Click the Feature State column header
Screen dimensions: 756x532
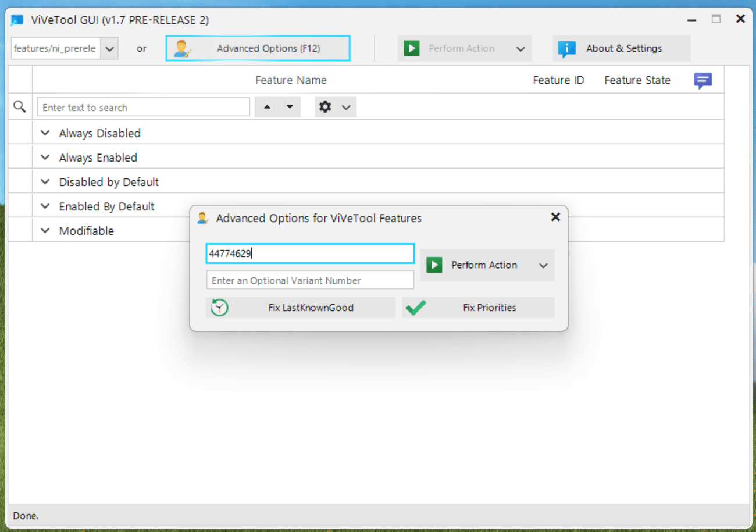[637, 80]
